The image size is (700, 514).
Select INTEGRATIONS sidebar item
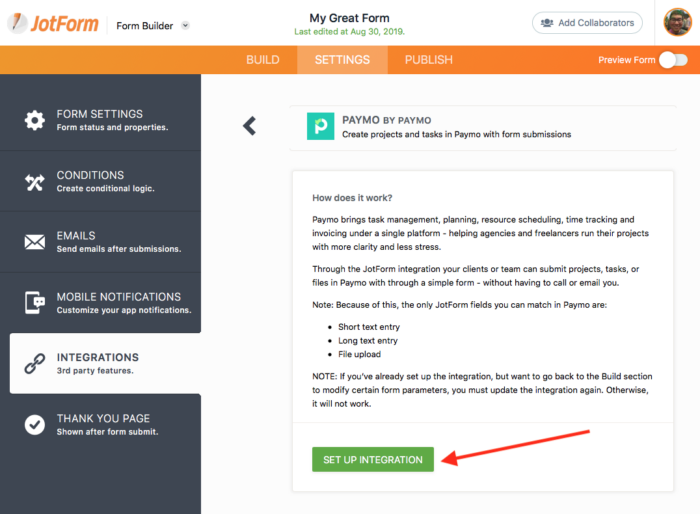(x=105, y=363)
